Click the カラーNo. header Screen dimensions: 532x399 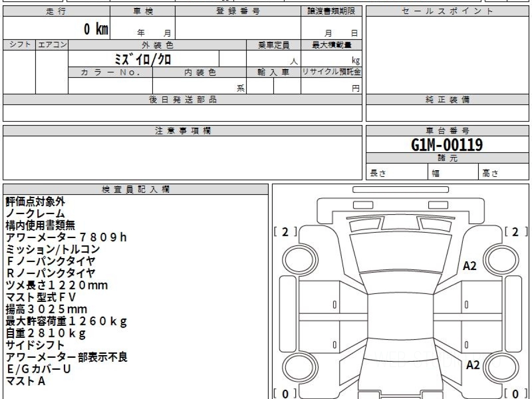pos(110,72)
